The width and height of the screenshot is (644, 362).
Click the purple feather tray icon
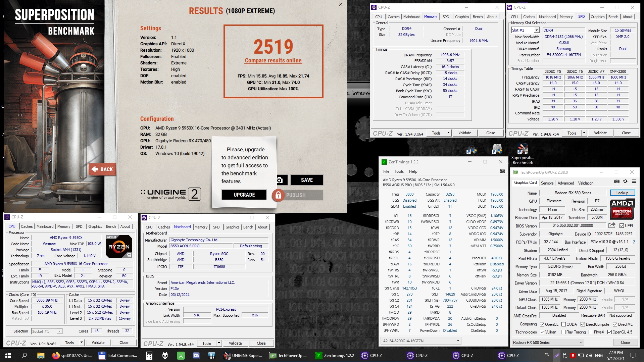coord(557,355)
